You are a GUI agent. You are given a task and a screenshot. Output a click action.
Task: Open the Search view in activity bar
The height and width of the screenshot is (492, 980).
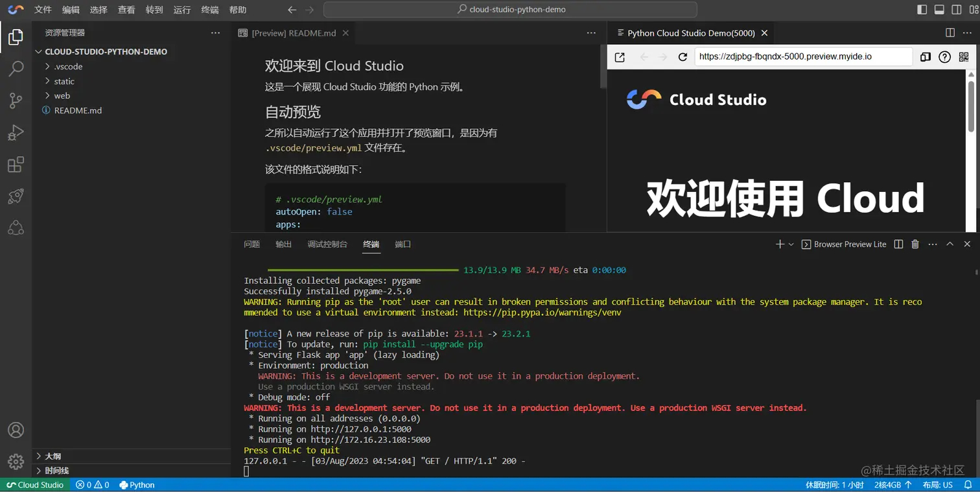[16, 69]
